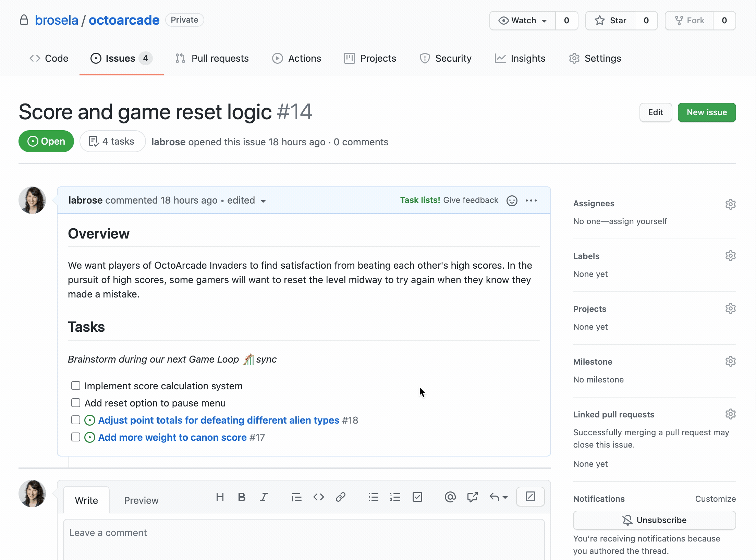Viewport: 756px width, 560px height.
Task: Insert code snippet icon in toolbar
Action: pyautogui.click(x=319, y=497)
